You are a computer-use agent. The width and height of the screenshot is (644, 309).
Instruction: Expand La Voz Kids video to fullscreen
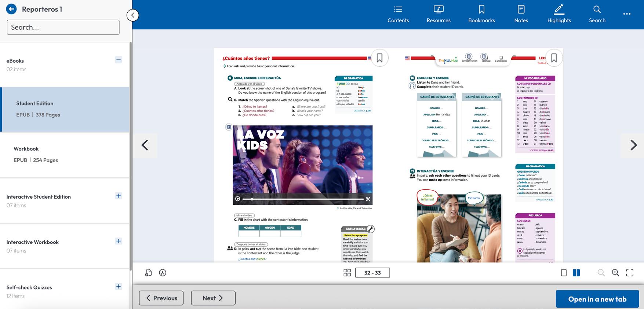(x=368, y=199)
